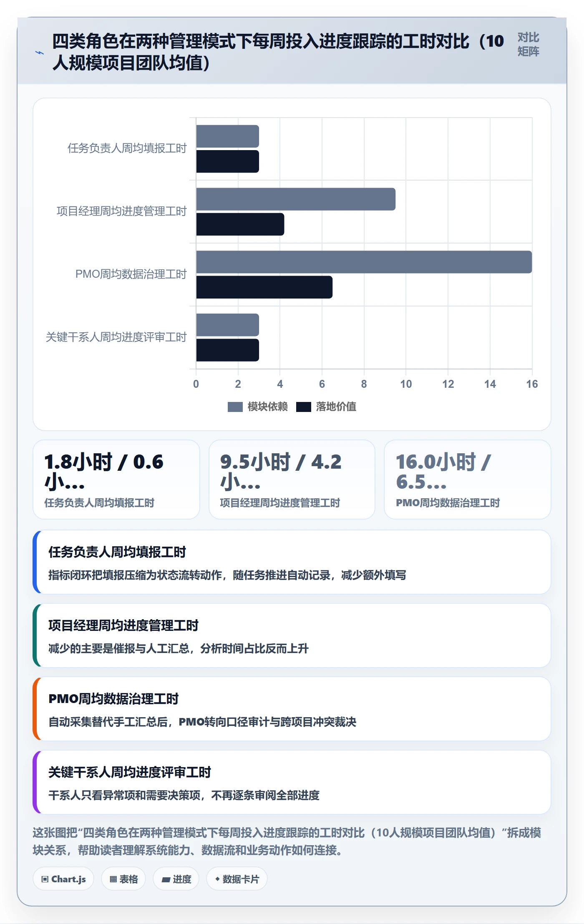
Task: Click the x-axis tick label 0
Action: [x=196, y=384]
